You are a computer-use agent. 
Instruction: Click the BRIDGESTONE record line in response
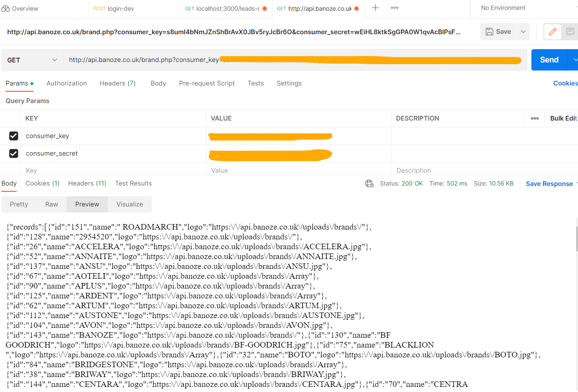point(177,365)
